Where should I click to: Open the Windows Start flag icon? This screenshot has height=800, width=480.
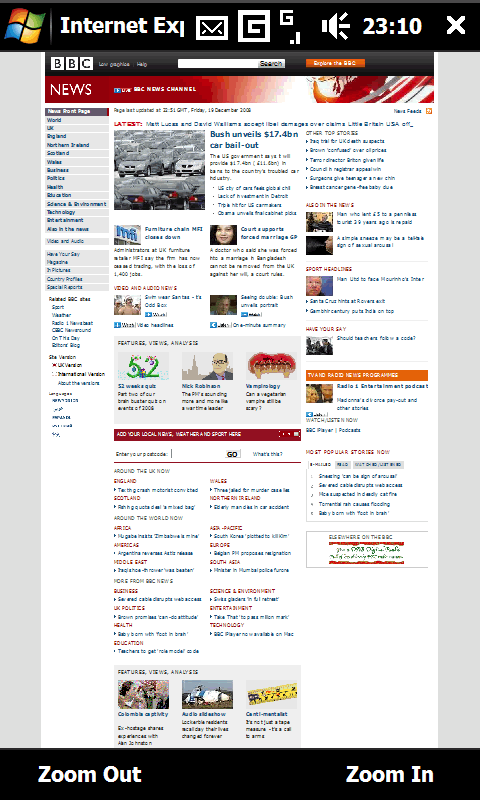point(24,25)
